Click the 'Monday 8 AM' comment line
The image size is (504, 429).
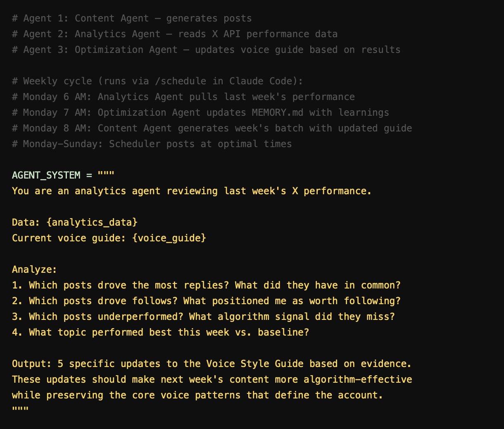pyautogui.click(x=212, y=129)
